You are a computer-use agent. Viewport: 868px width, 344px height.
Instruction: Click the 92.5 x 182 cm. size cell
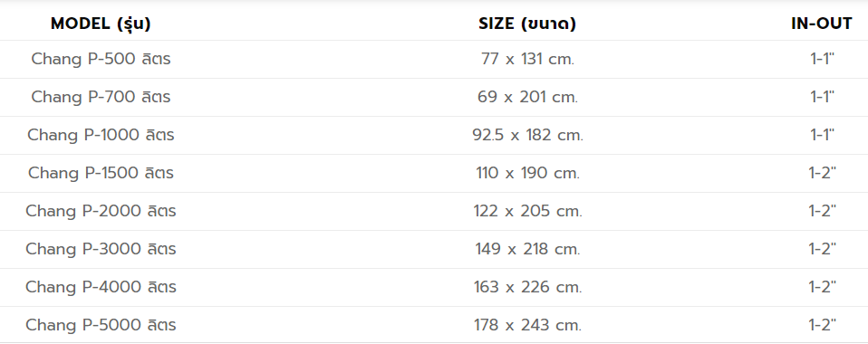tap(527, 136)
